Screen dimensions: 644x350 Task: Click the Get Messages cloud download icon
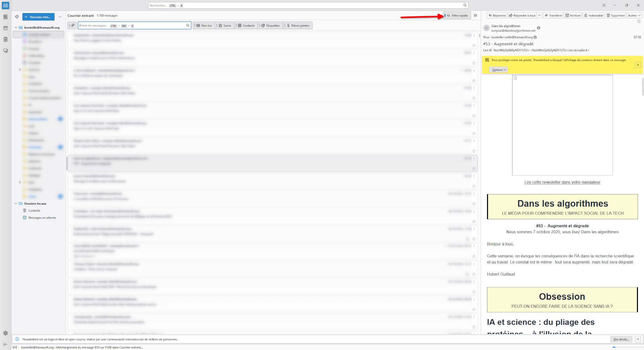(17, 17)
